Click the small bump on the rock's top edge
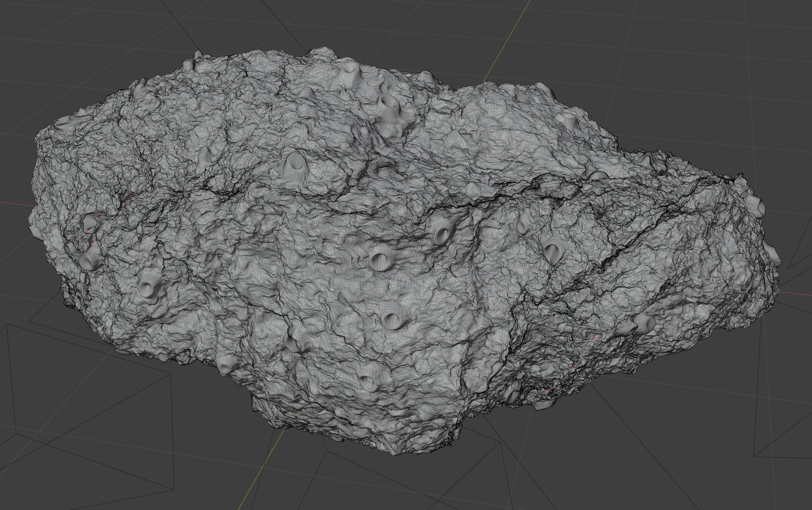 198,54
